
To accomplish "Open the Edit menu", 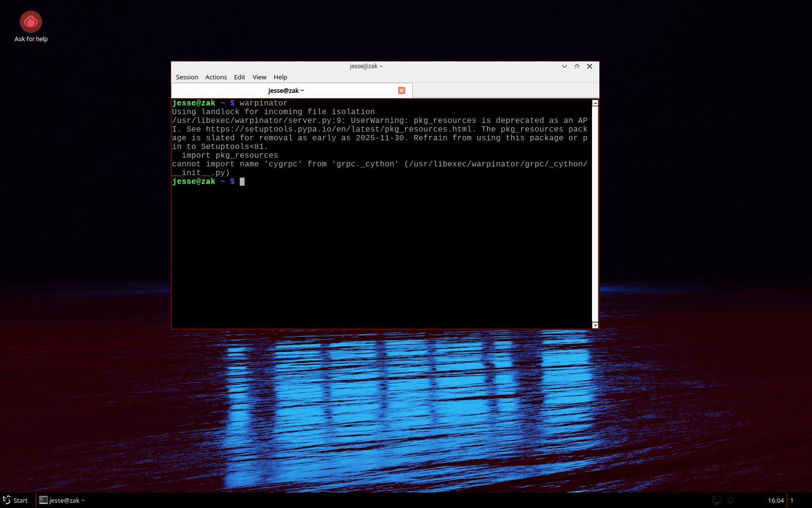I will point(240,77).
